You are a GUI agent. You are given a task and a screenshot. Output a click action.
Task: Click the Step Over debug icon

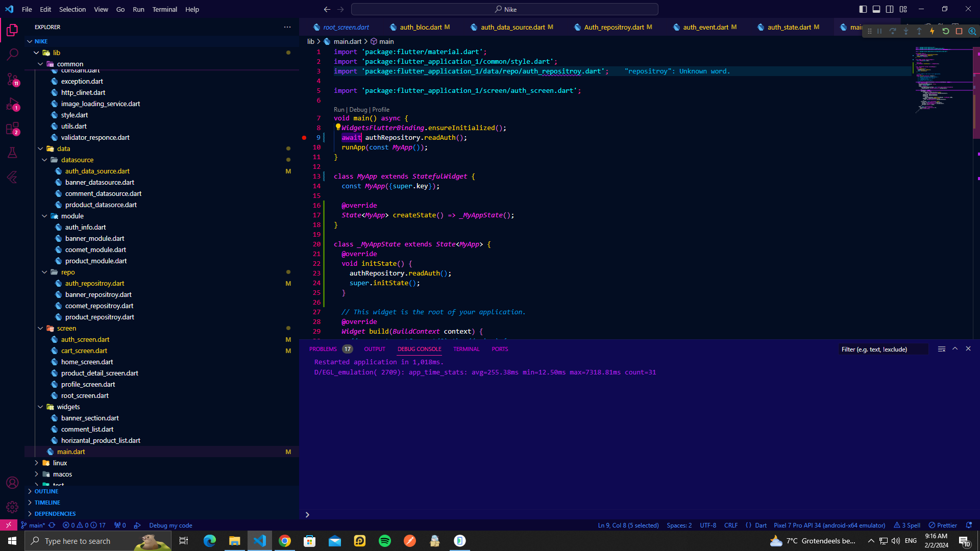pos(893,31)
